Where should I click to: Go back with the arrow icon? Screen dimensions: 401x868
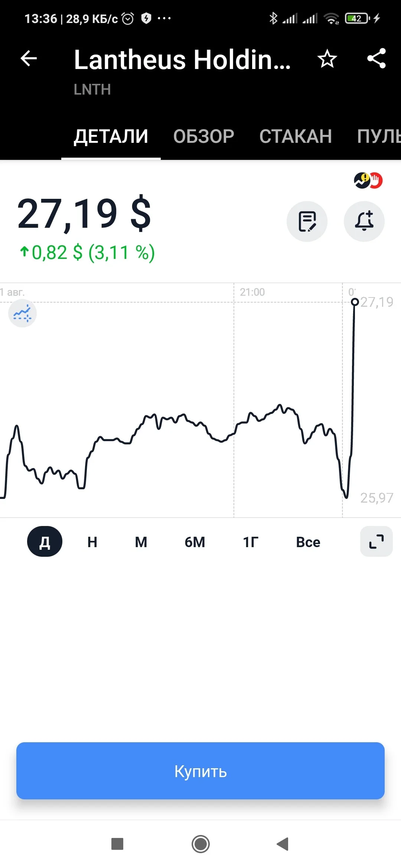(29, 59)
